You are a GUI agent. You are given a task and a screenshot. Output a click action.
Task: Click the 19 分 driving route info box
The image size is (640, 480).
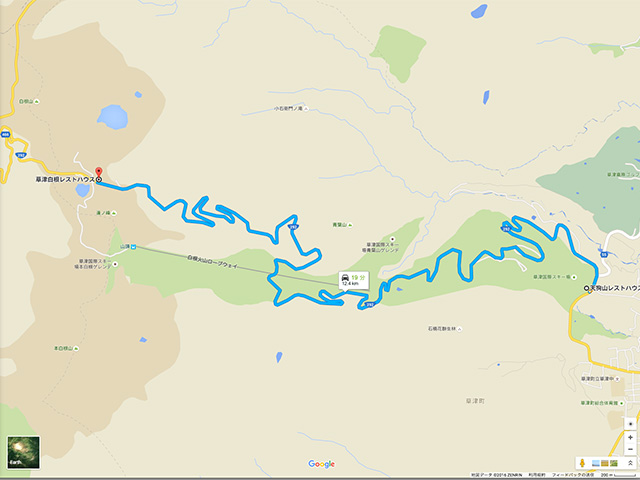coord(353,280)
